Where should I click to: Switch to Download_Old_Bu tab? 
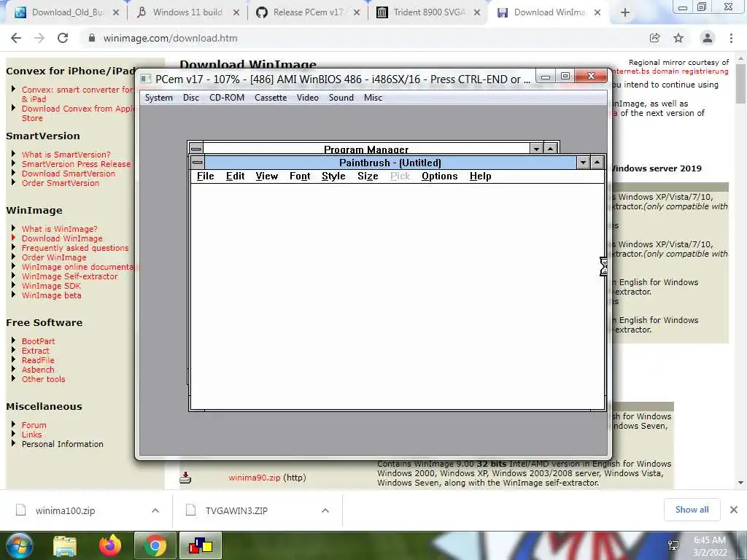(x=66, y=12)
